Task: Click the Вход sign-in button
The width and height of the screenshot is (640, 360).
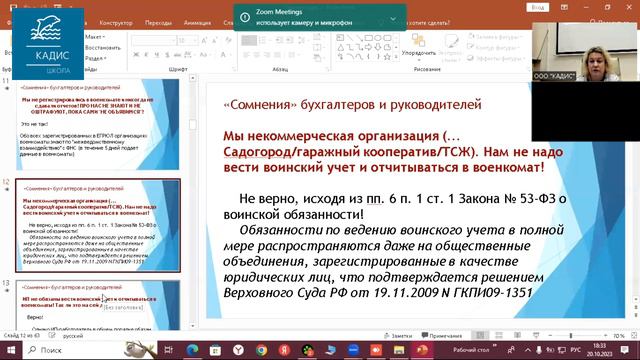Action: 538,7
